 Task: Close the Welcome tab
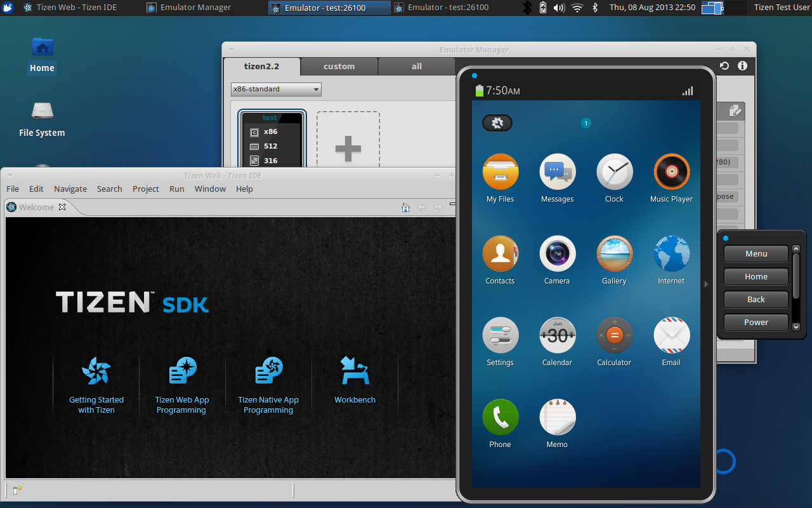pos(62,207)
